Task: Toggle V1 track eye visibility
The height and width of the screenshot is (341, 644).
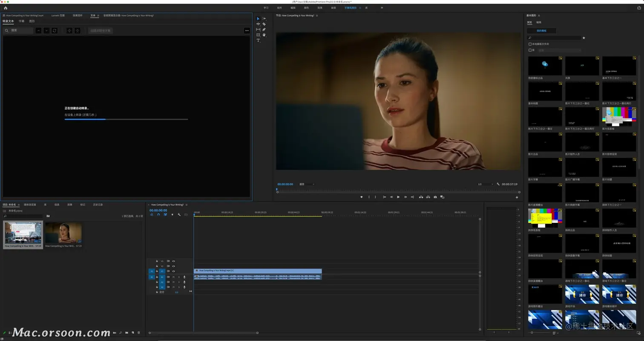Action: (173, 271)
